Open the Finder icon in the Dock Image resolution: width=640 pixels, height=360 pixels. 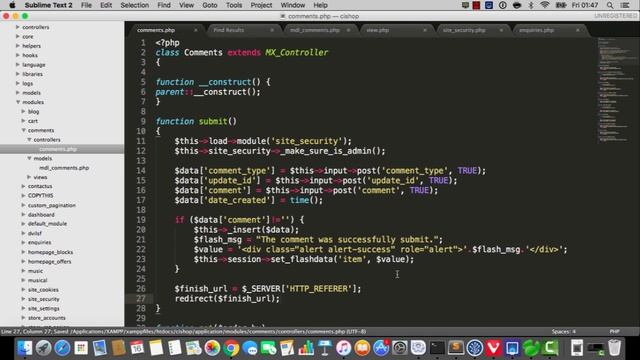25,348
